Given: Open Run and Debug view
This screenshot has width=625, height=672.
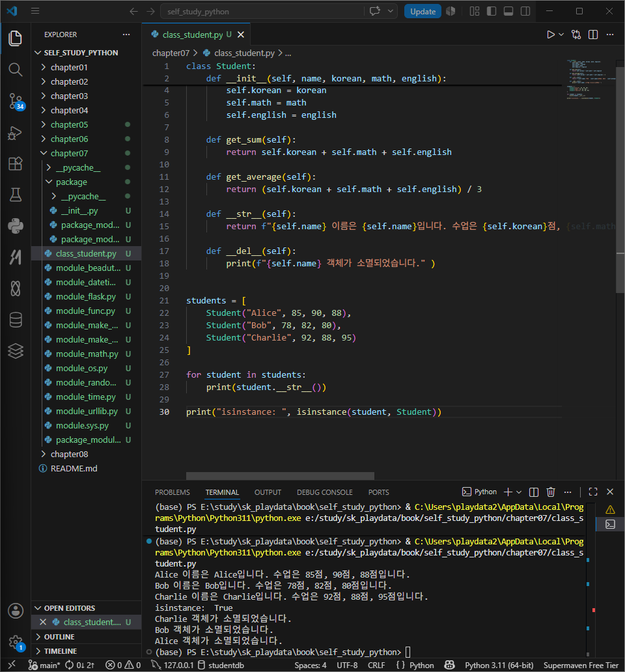Looking at the screenshot, I should click(x=16, y=133).
